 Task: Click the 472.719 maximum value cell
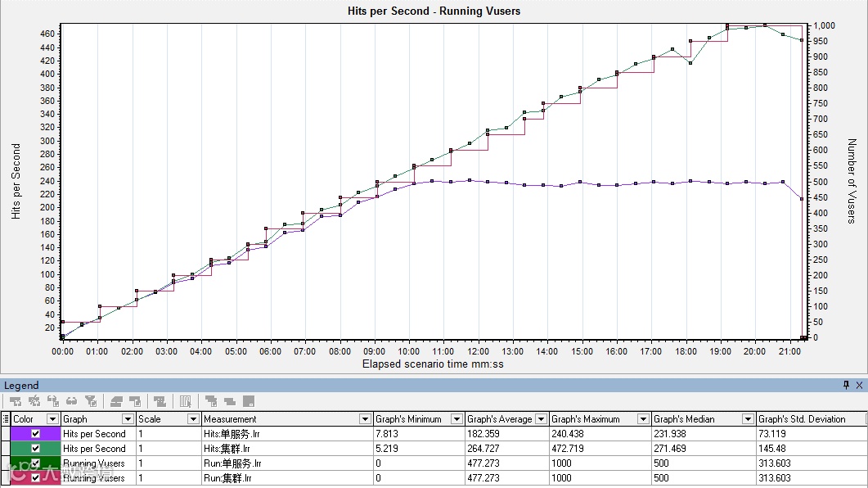600,448
